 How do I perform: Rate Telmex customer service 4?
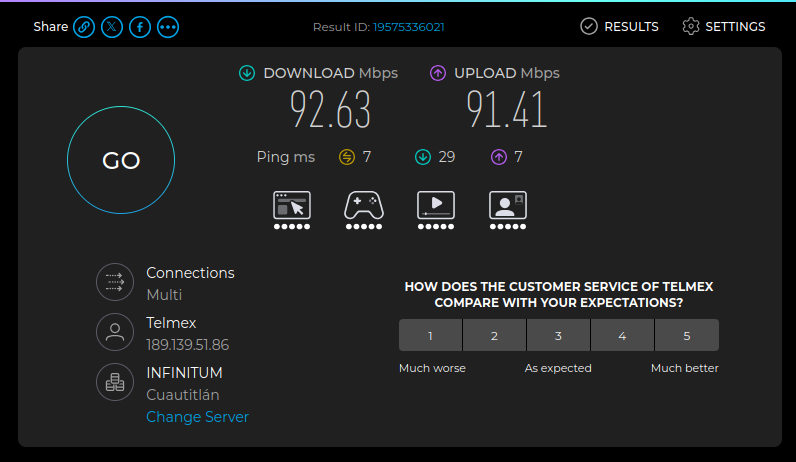pos(622,335)
